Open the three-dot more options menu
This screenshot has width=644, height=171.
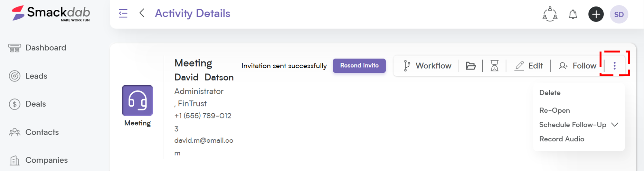614,66
